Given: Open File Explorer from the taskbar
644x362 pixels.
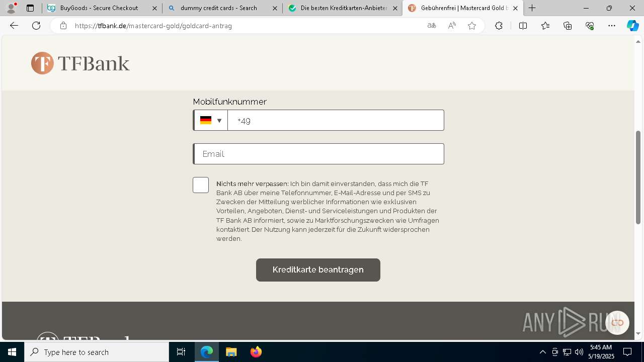Looking at the screenshot, I should pyautogui.click(x=231, y=352).
